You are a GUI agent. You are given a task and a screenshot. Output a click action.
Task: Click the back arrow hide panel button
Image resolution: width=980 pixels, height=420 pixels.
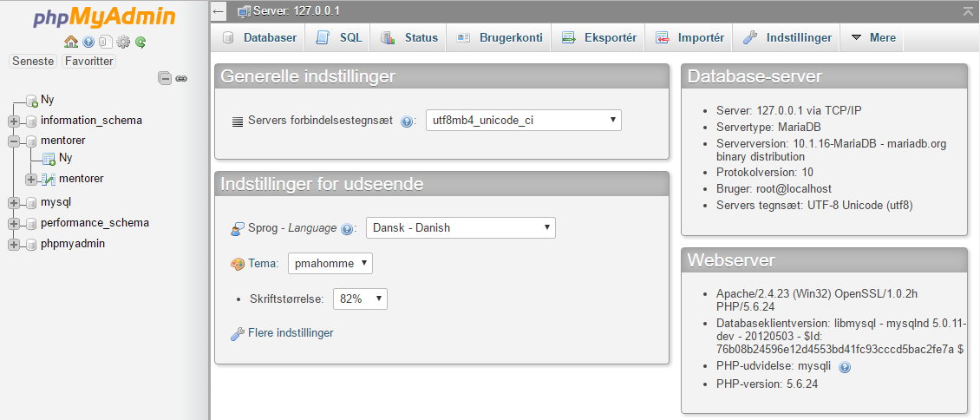(x=219, y=11)
